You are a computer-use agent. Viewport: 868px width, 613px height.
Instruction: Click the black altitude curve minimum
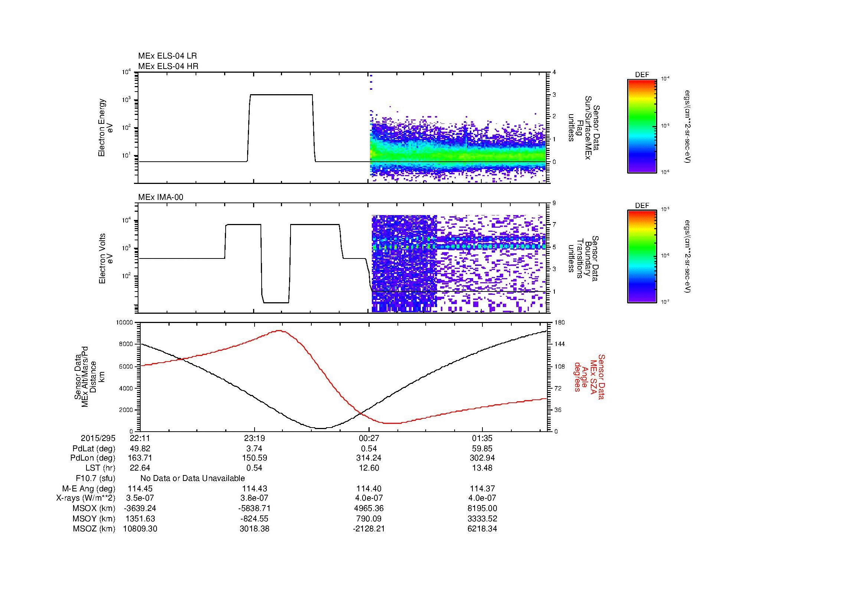(x=321, y=428)
